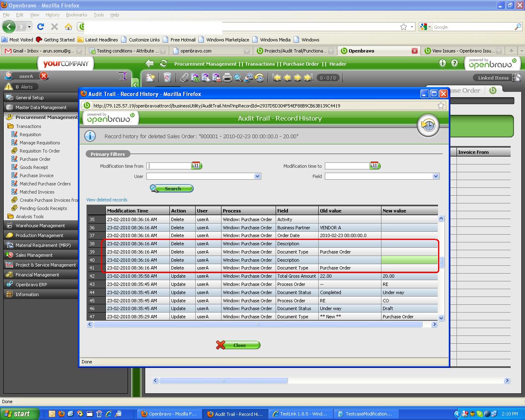This screenshot has height=420, width=525.
Task: Click the red logout icon beside userA
Action: tap(43, 76)
